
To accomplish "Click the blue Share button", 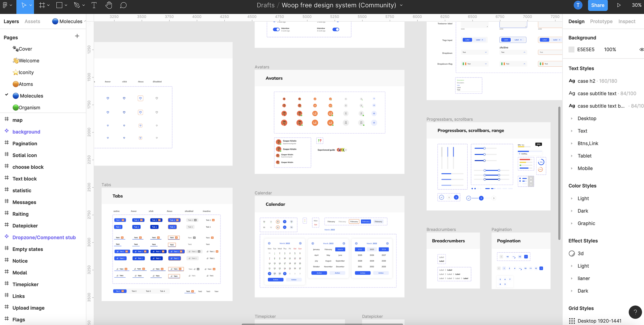I will tap(597, 5).
